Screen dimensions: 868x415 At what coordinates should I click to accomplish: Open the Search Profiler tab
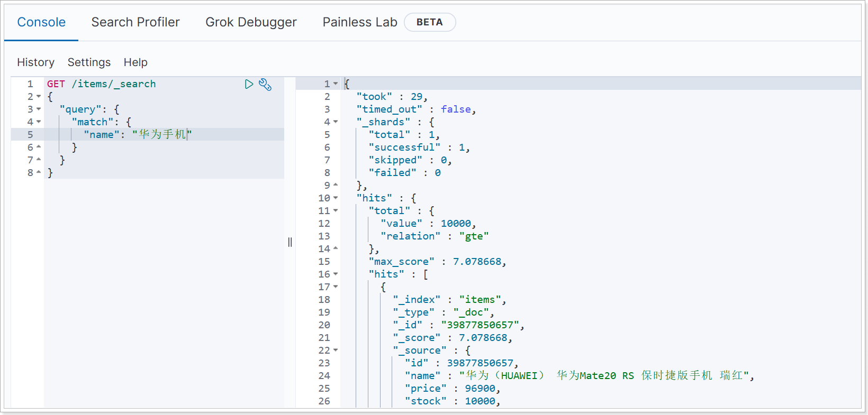[x=135, y=22]
